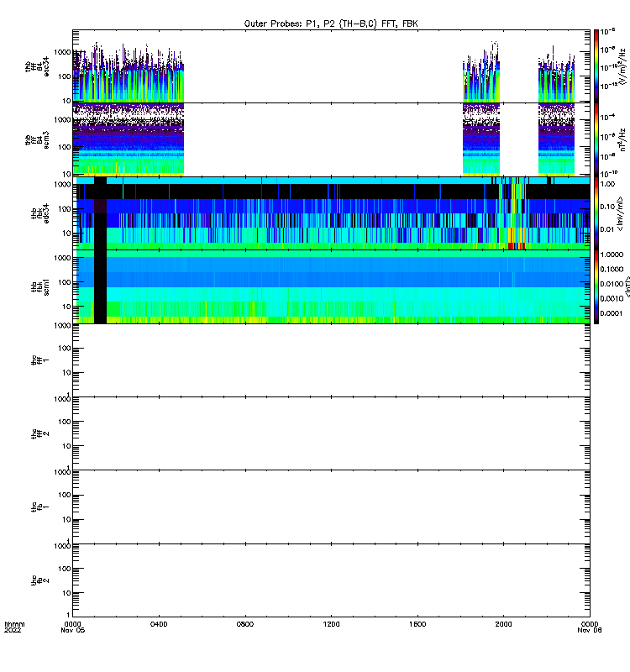
Task: Click the '0800' time axis label
Action: click(x=245, y=624)
